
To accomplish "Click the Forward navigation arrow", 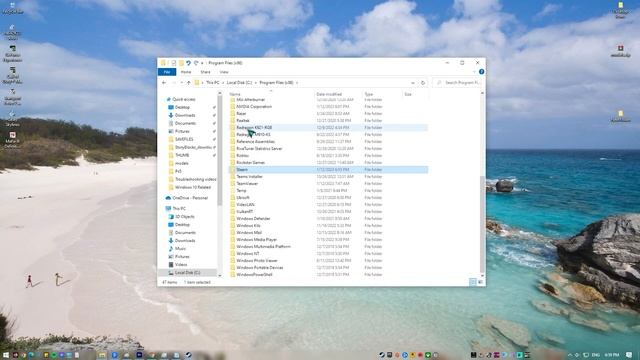I will click(x=173, y=83).
